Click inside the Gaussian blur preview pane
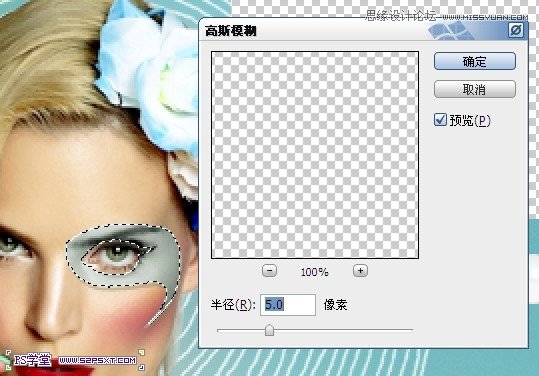 315,155
